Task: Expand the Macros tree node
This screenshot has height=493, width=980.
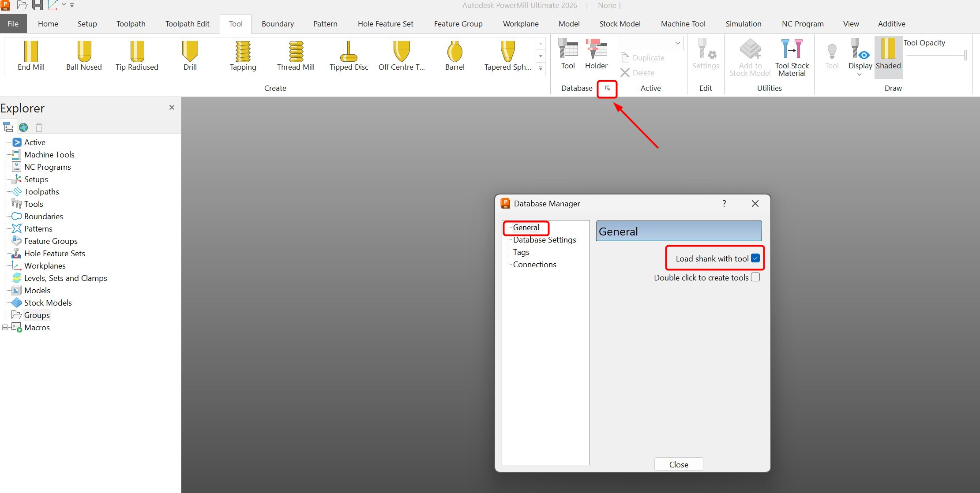Action: point(5,327)
